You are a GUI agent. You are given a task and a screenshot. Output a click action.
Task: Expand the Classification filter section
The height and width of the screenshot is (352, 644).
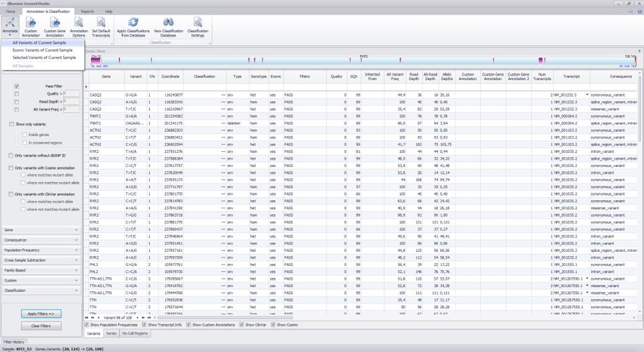41,290
